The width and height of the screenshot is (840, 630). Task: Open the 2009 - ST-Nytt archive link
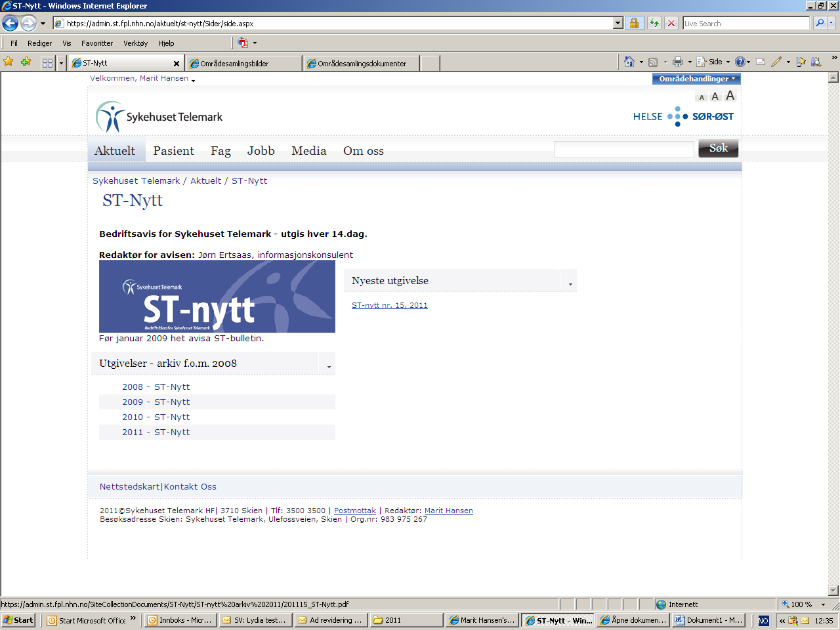(x=156, y=402)
